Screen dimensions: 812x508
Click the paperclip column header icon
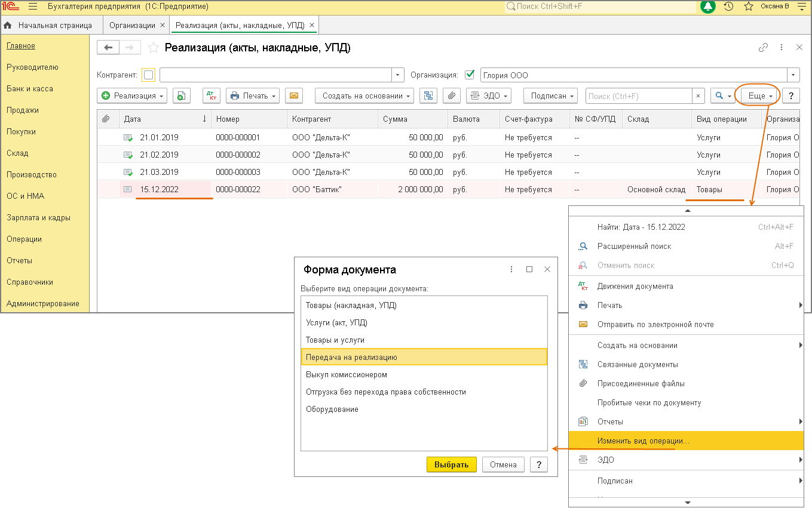tap(106, 119)
